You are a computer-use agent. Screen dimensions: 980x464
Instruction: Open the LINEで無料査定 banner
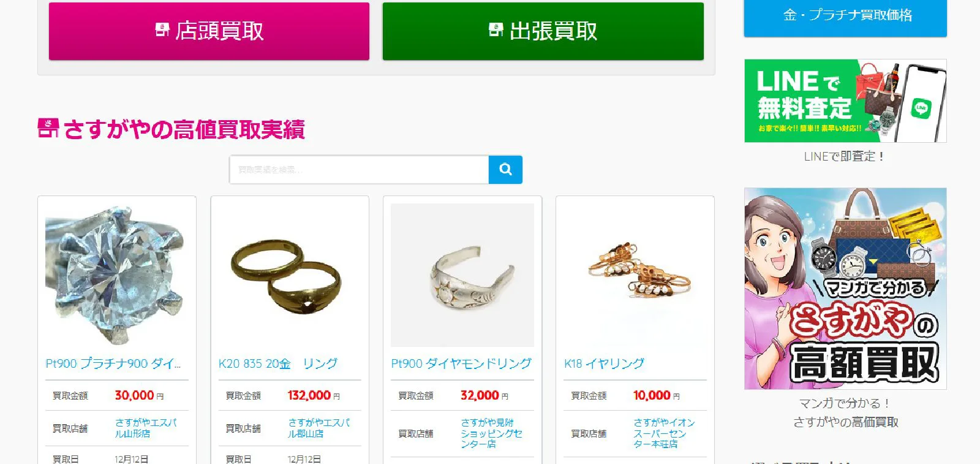845,101
